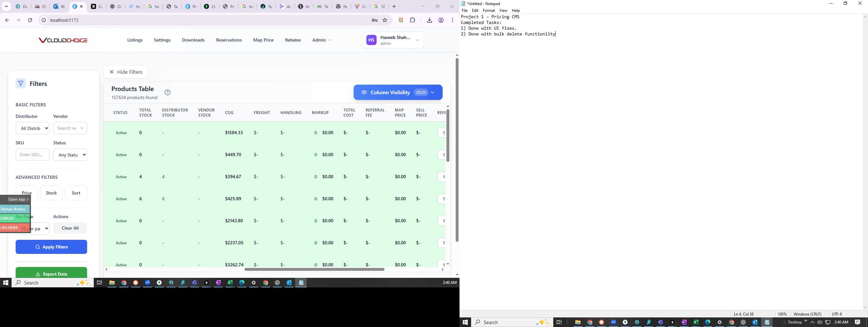Click the red bars extension icon in toolbar

pos(400,20)
